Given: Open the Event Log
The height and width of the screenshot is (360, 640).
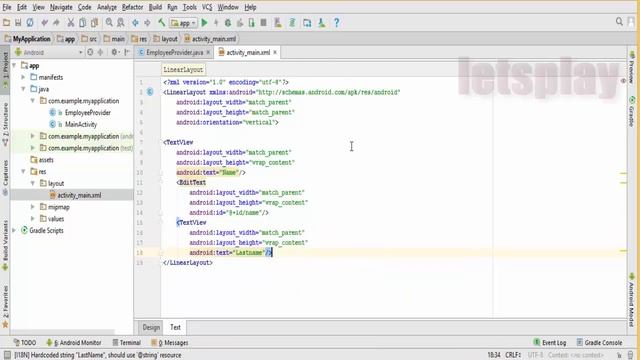Looking at the screenshot, I should point(550,343).
